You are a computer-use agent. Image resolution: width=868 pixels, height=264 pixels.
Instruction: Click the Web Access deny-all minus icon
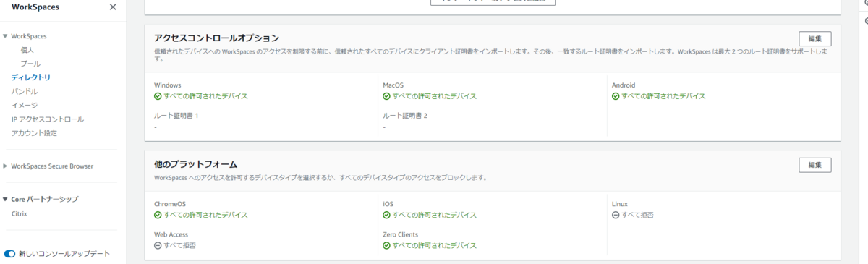tap(158, 245)
